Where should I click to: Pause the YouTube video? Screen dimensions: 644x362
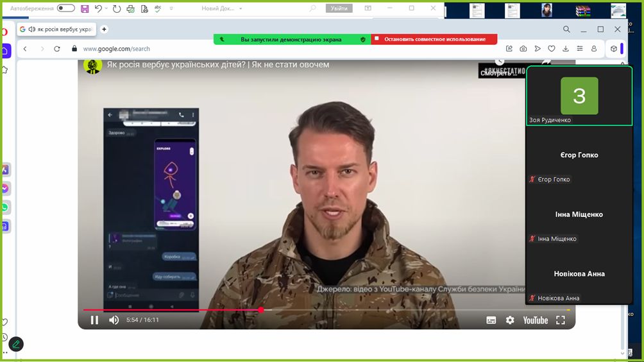pos(94,320)
